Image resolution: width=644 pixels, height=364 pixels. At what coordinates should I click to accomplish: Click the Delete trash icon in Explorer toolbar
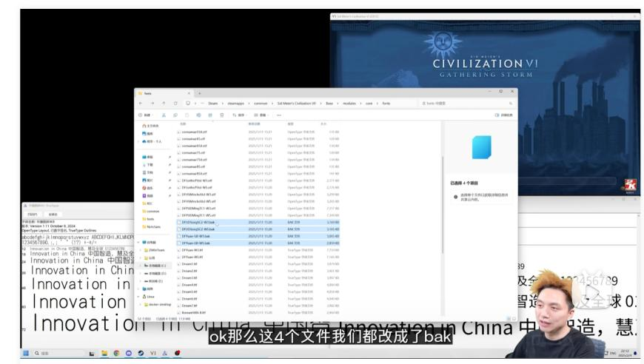222,115
